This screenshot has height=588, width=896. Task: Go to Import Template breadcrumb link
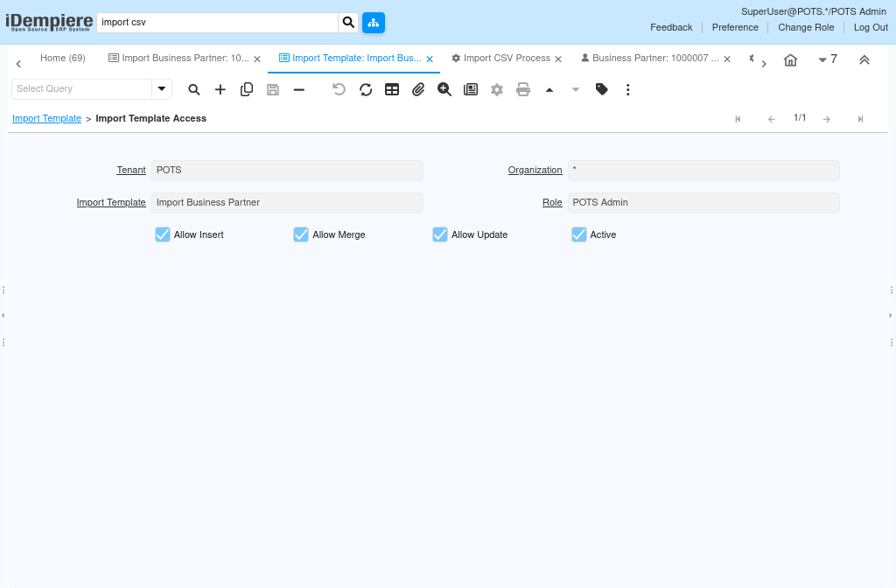(47, 119)
